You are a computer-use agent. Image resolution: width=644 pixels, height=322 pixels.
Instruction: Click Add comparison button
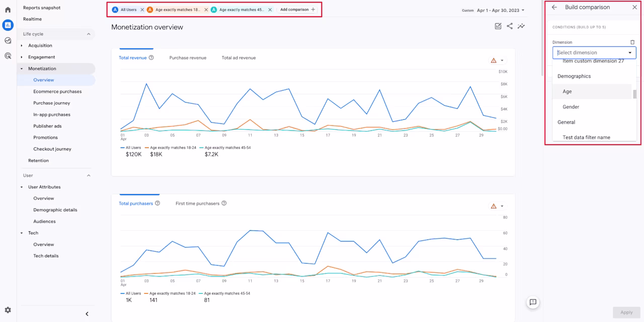(297, 10)
